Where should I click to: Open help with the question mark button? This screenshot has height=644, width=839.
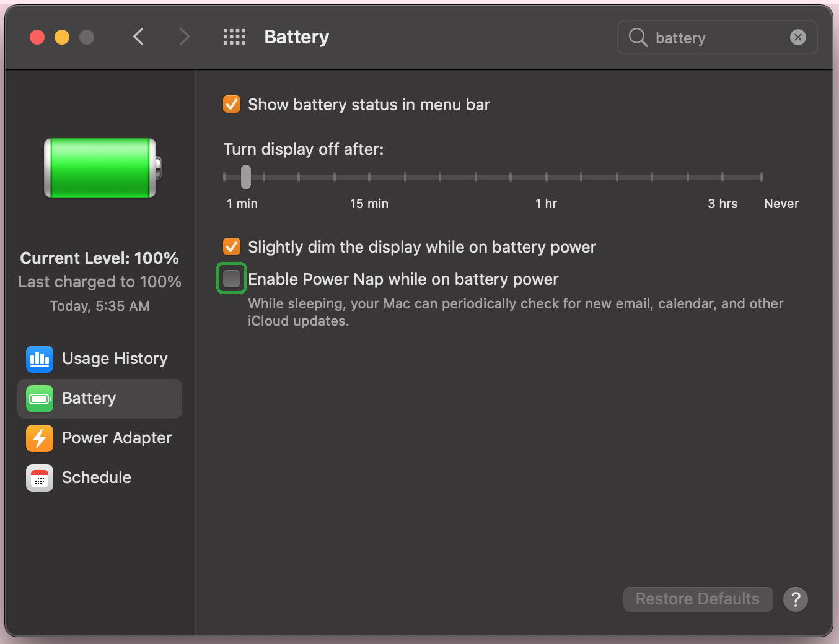pos(796,599)
